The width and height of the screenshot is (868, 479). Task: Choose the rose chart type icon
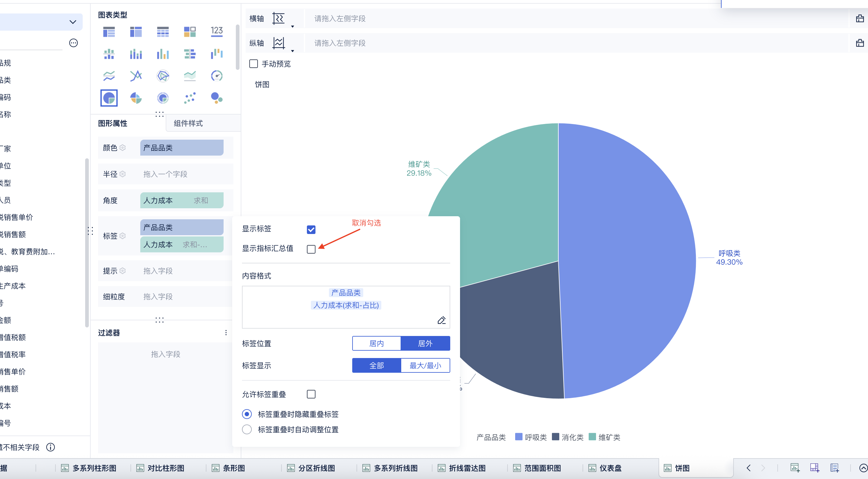pos(136,98)
